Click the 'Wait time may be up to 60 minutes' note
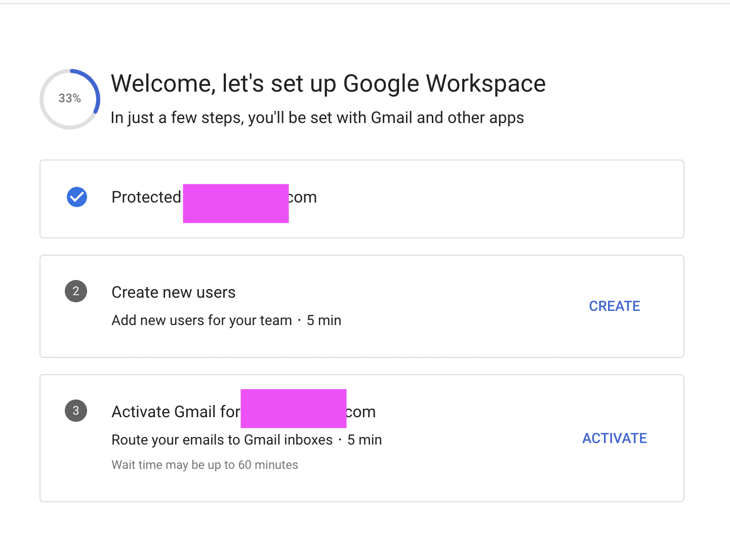730x560 pixels. pyautogui.click(x=205, y=465)
